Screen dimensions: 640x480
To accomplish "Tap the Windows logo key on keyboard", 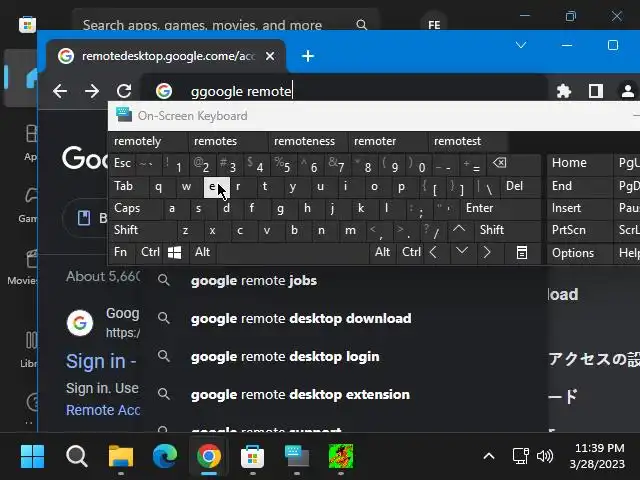I will tap(175, 252).
